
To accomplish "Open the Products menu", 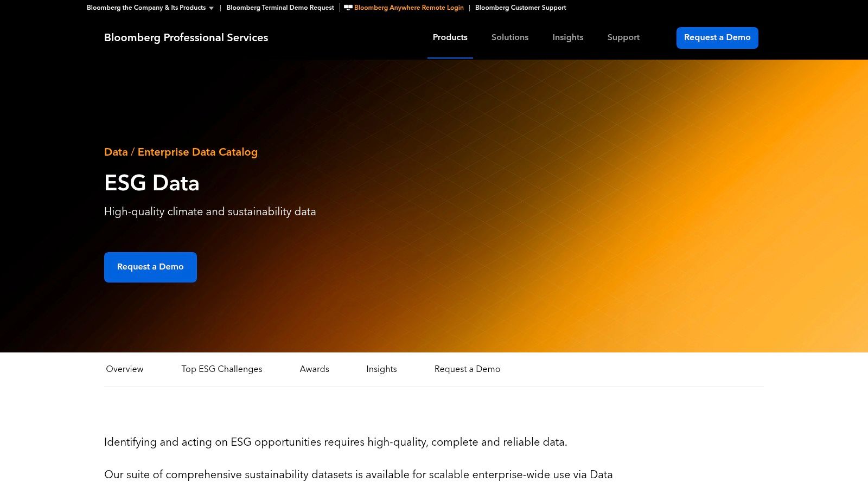I will click(450, 37).
